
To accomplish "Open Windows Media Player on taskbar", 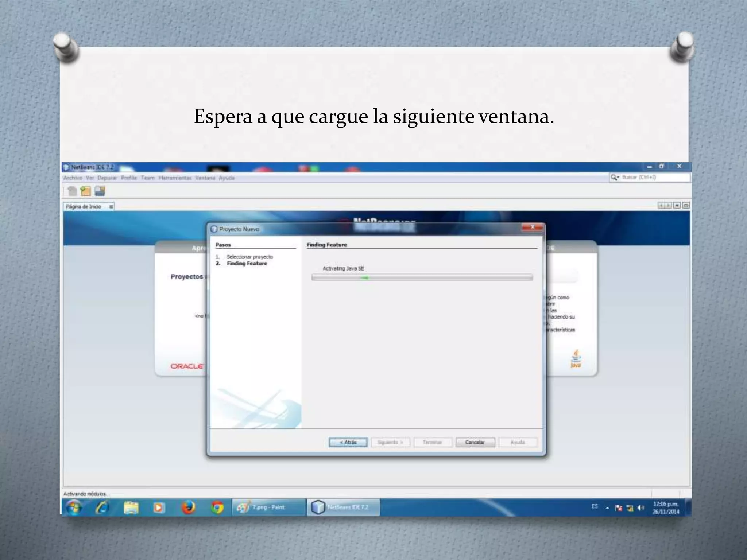I will 159,507.
